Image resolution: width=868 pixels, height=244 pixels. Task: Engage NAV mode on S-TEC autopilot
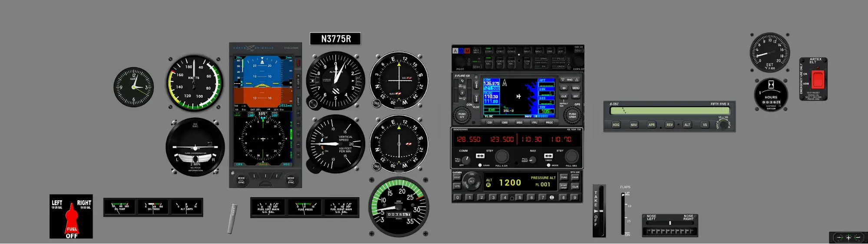(634, 125)
